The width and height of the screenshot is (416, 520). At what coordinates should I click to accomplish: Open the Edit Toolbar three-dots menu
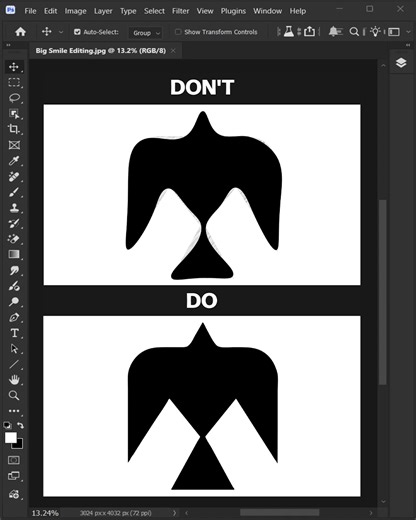point(14,411)
